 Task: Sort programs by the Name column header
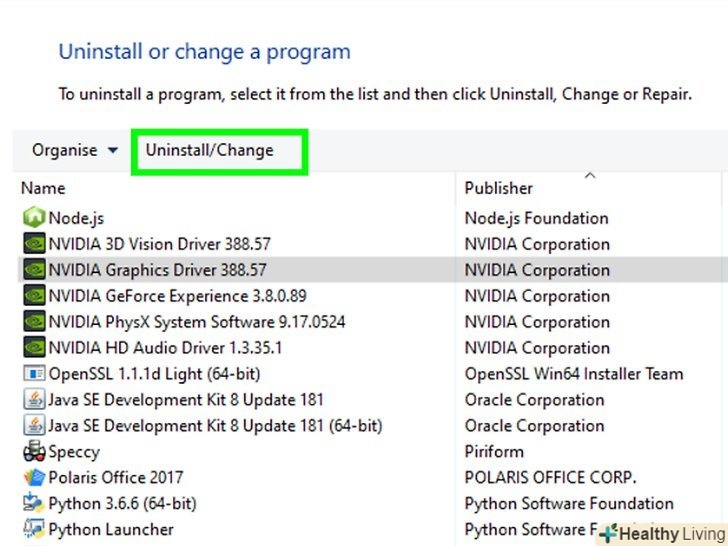[x=43, y=188]
